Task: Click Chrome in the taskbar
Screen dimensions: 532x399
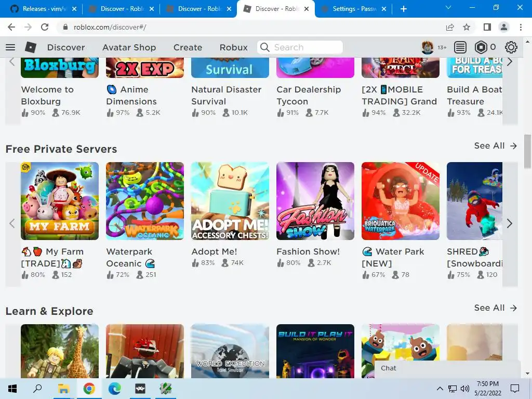Action: (89, 389)
